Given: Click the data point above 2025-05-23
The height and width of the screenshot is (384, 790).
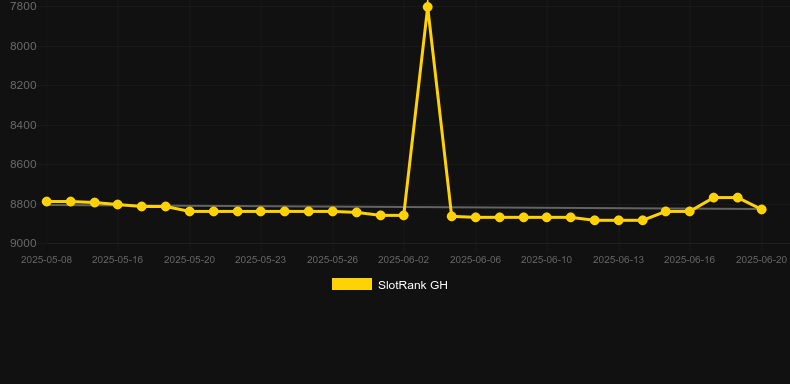Looking at the screenshot, I should click(x=261, y=211).
